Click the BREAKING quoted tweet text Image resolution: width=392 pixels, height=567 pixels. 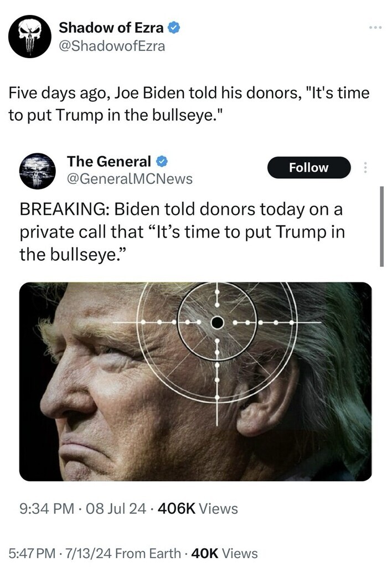click(182, 232)
